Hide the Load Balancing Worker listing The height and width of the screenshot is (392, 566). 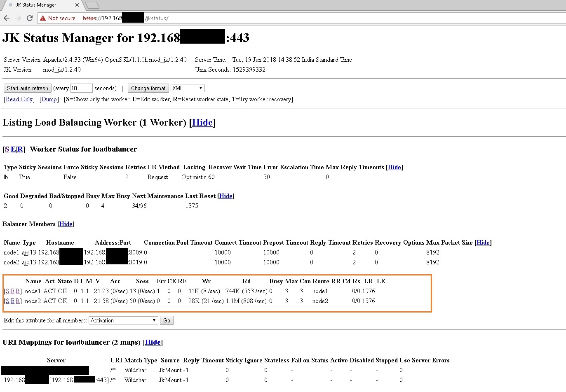(202, 122)
